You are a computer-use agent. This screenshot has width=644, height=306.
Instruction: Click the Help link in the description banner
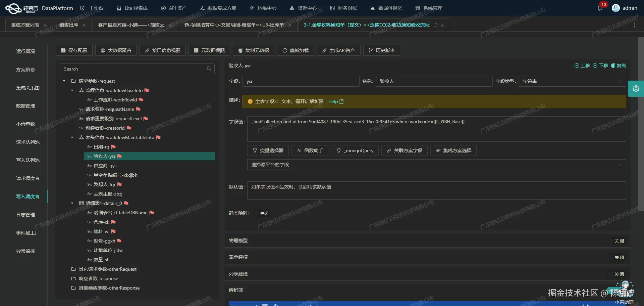333,101
